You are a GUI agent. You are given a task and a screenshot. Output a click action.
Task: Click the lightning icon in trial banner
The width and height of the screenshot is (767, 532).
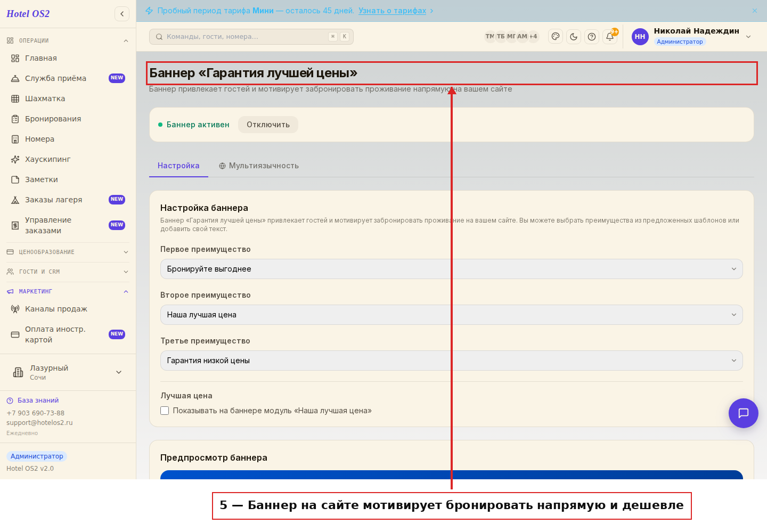coord(149,11)
